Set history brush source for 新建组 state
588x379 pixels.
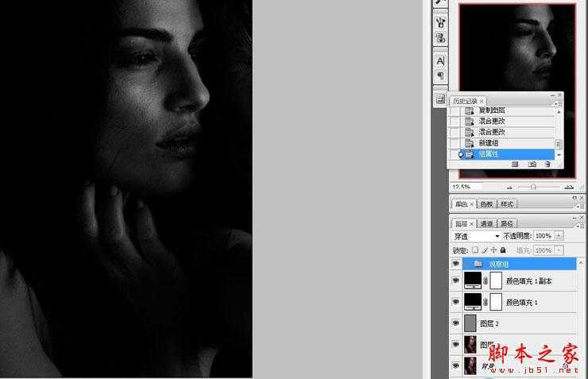point(455,143)
